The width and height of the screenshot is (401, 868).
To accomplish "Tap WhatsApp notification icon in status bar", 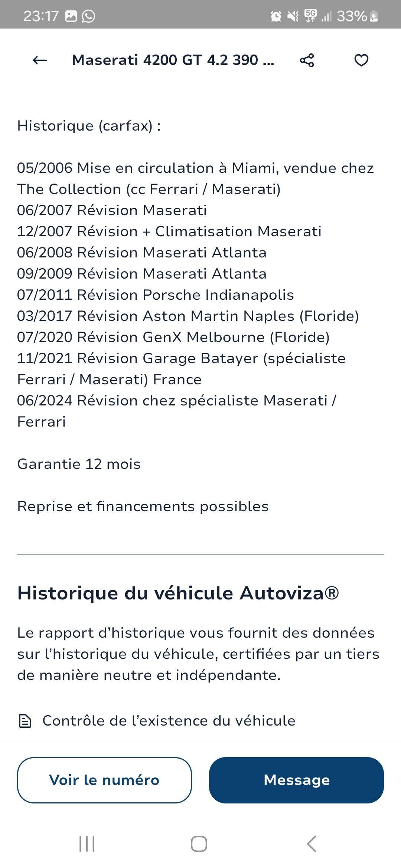I will [88, 16].
